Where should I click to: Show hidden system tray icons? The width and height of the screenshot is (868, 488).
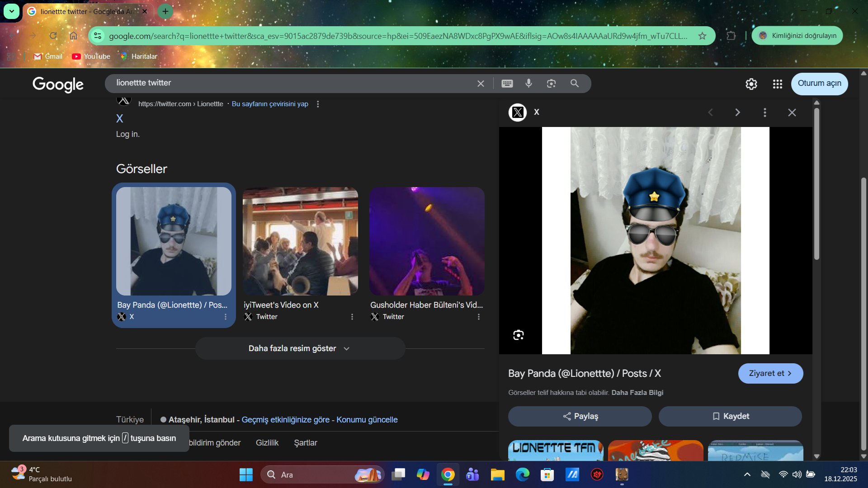pos(747,474)
